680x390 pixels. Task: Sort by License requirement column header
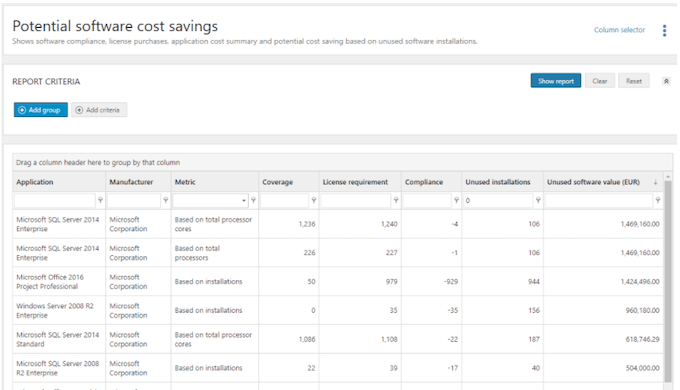[x=360, y=182]
